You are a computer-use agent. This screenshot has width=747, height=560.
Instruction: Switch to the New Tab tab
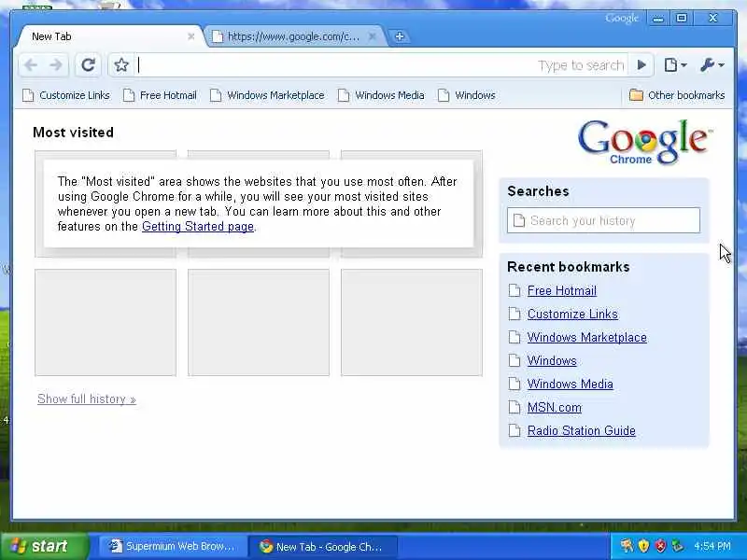coord(110,36)
